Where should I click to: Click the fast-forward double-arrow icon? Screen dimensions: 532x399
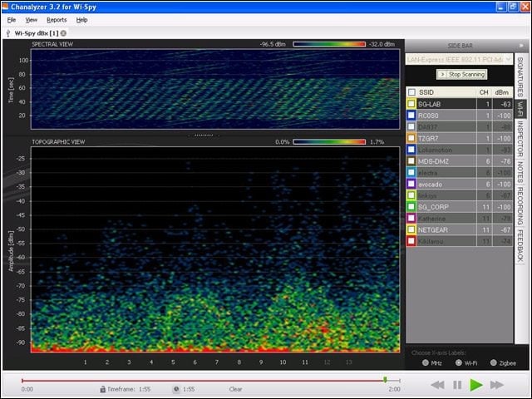tap(497, 385)
